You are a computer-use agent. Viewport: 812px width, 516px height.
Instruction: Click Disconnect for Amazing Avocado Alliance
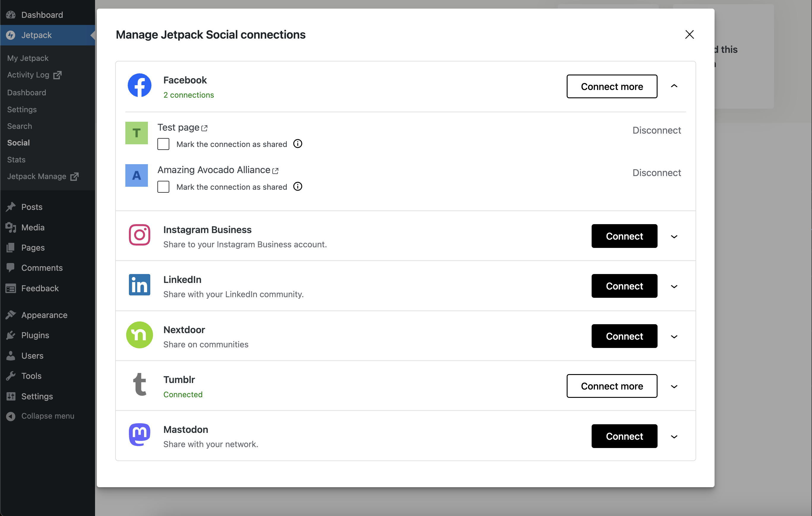point(656,172)
